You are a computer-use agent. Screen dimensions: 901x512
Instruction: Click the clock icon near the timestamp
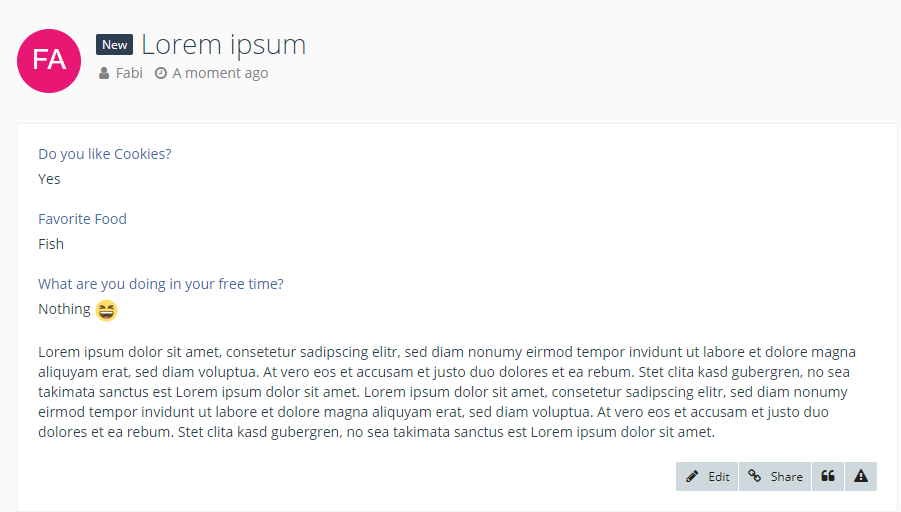click(x=160, y=73)
